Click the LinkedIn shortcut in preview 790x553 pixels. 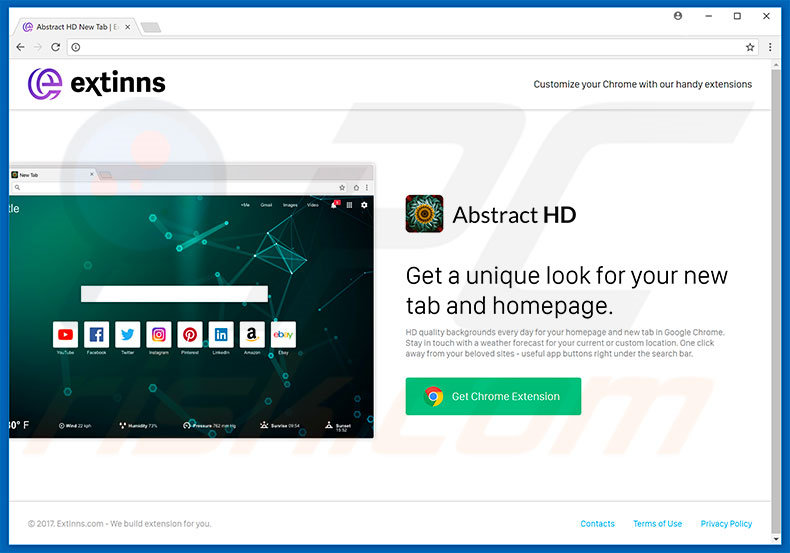tap(221, 334)
